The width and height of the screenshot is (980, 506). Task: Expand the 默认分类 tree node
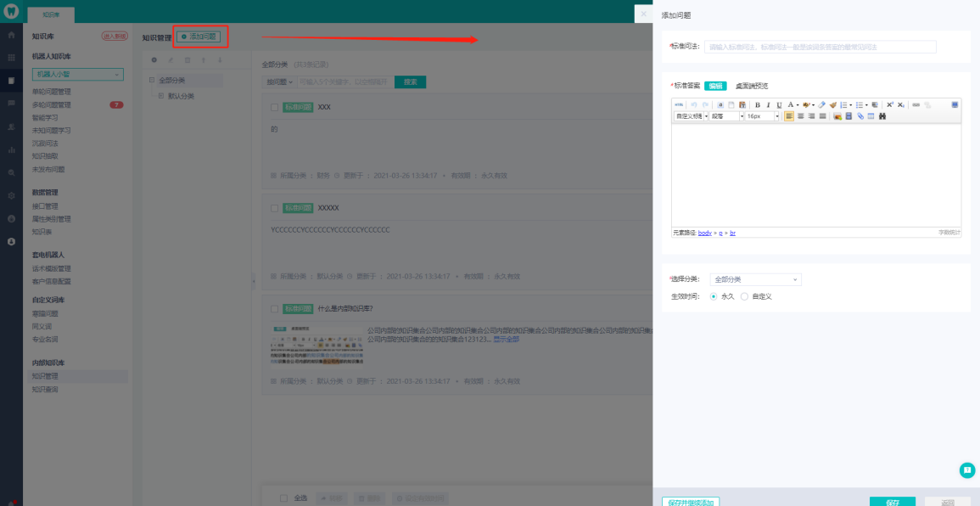[161, 96]
